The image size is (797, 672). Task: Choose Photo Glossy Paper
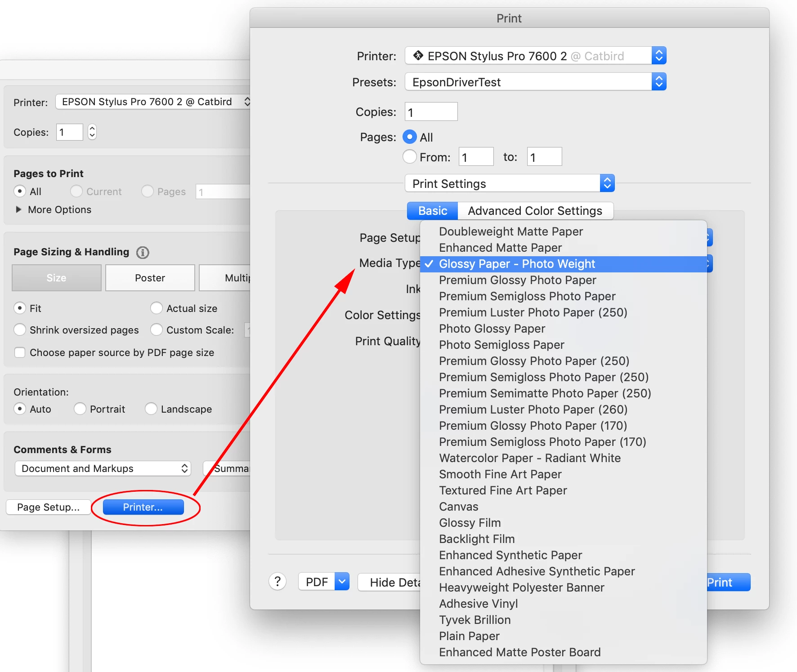[563, 329]
